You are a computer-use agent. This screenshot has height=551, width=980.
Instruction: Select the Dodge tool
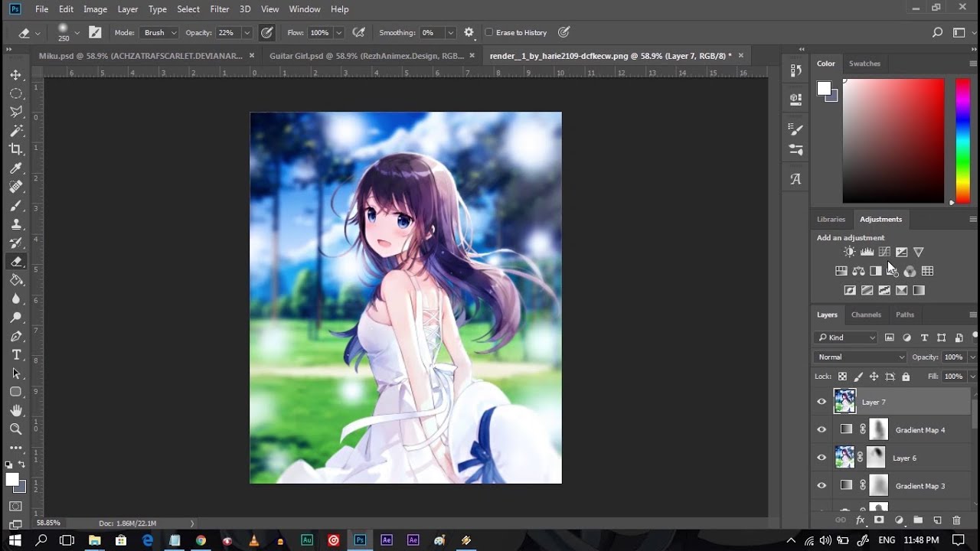click(15, 318)
